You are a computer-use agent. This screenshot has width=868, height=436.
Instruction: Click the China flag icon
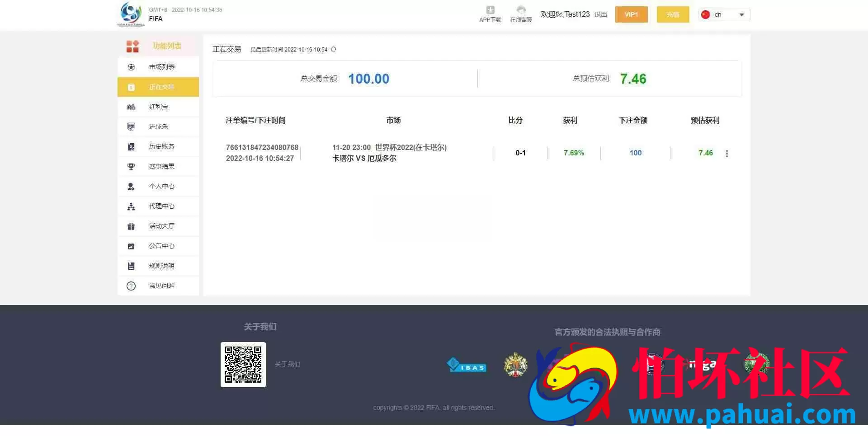[705, 14]
